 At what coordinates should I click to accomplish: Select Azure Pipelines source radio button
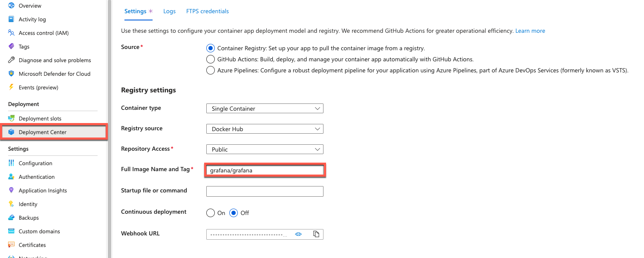point(211,70)
